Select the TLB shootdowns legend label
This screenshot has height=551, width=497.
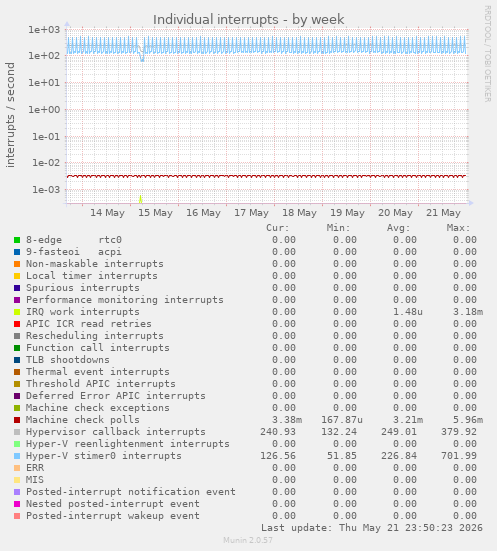click(x=68, y=360)
